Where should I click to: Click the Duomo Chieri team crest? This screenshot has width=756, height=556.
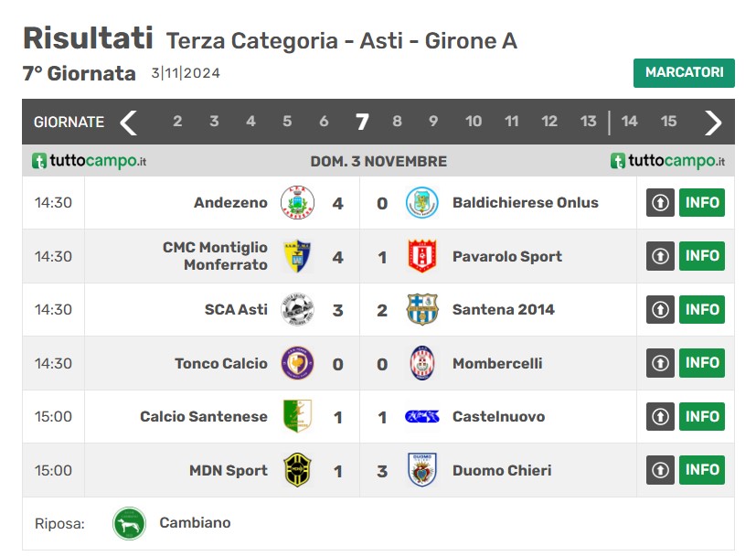[421, 470]
